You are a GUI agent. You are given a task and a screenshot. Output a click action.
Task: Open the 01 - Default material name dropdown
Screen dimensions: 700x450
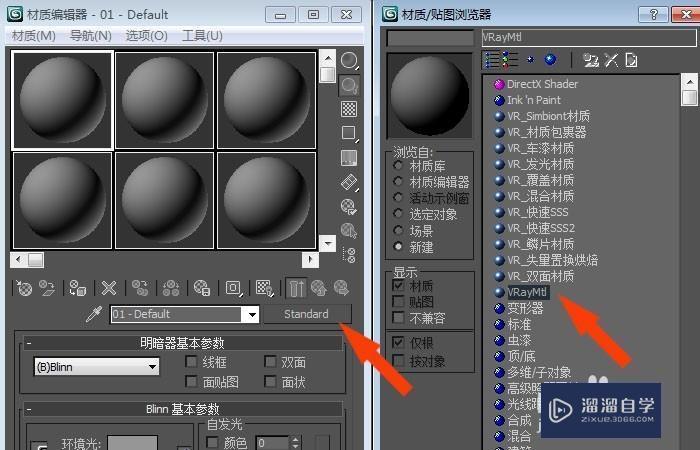pyautogui.click(x=252, y=314)
